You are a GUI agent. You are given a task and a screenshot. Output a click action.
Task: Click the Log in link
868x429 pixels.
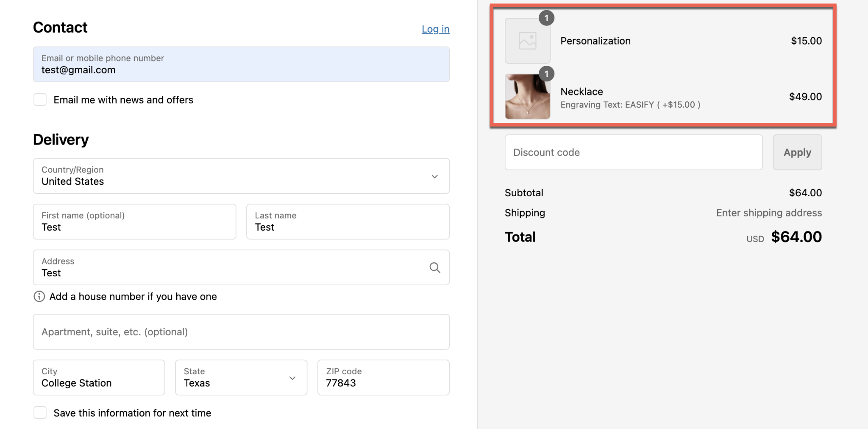pyautogui.click(x=435, y=29)
